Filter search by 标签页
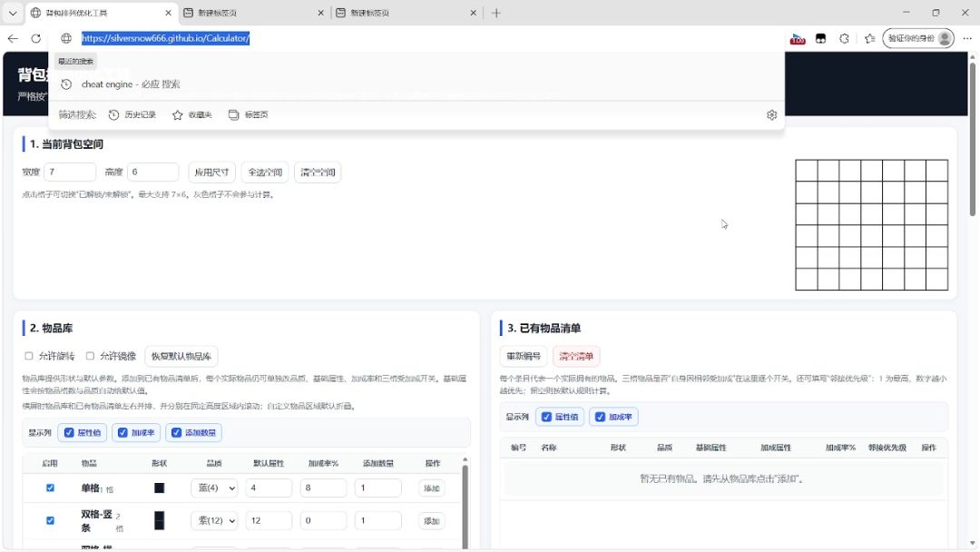The width and height of the screenshot is (980, 552). 248,114
